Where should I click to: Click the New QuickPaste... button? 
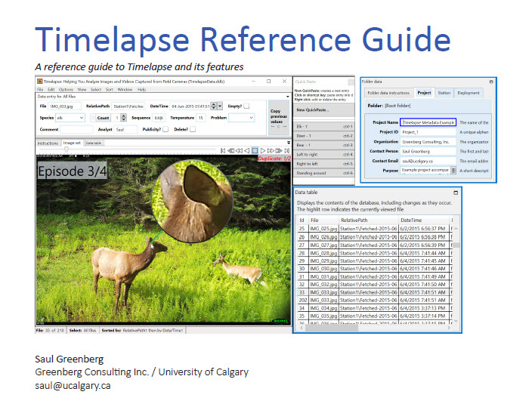tap(323, 110)
